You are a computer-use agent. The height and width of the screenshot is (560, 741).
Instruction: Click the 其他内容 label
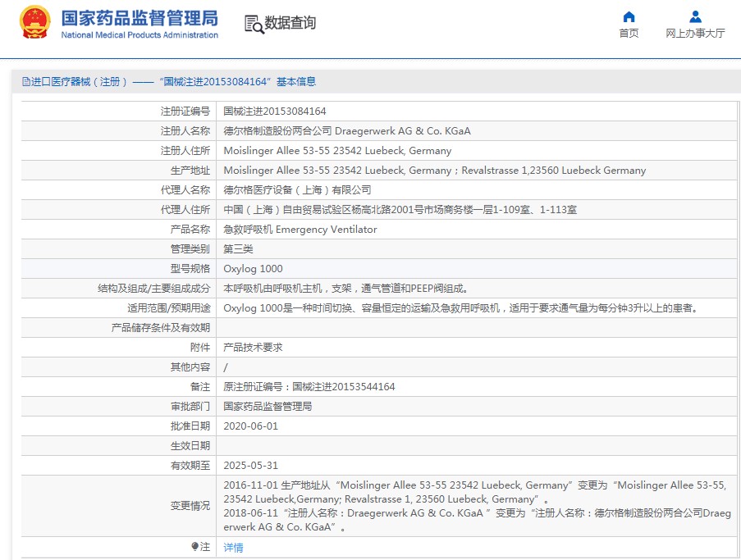click(190, 367)
